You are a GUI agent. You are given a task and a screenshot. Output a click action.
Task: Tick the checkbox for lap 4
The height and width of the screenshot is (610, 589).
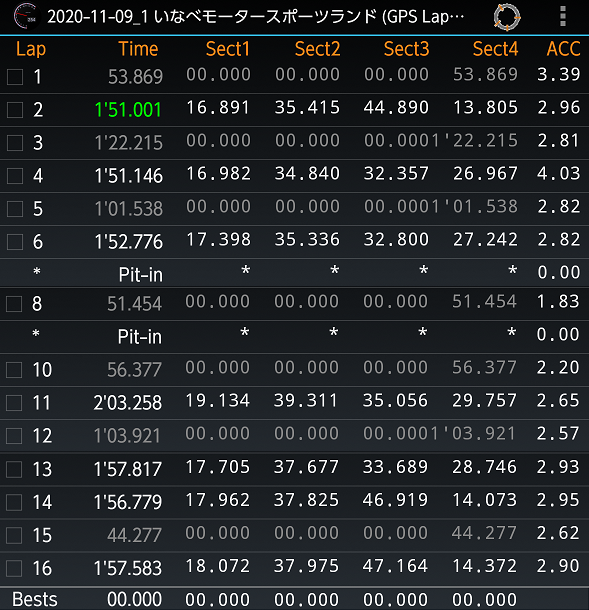(x=15, y=176)
